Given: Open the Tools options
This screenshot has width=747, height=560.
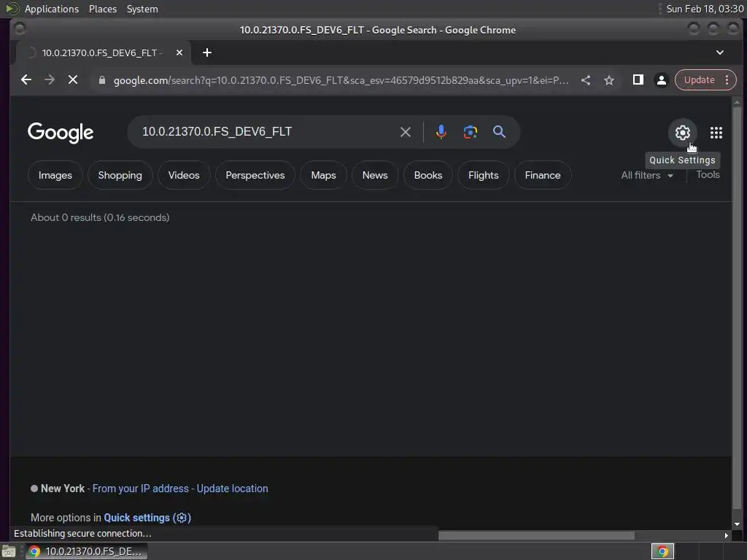Looking at the screenshot, I should tap(708, 175).
